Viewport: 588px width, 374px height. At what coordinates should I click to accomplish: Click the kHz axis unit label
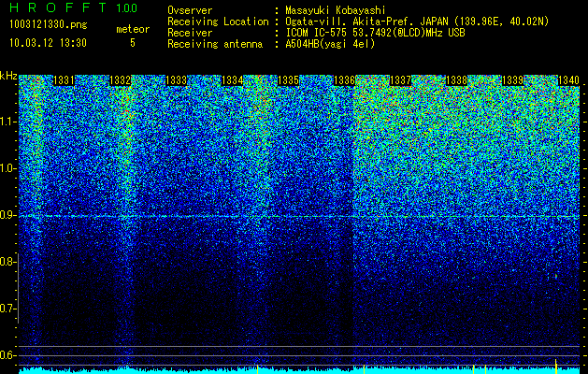pos(8,76)
